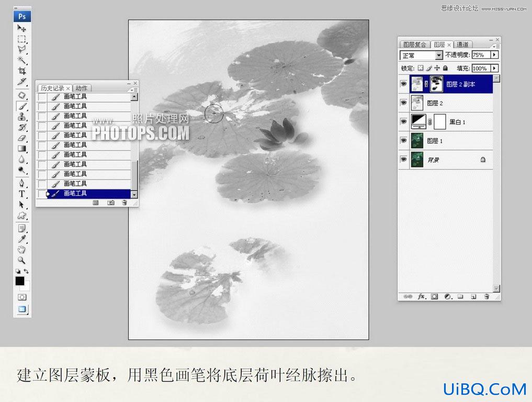
Task: Hide the 黑白 1 adjustment layer
Action: pos(403,121)
